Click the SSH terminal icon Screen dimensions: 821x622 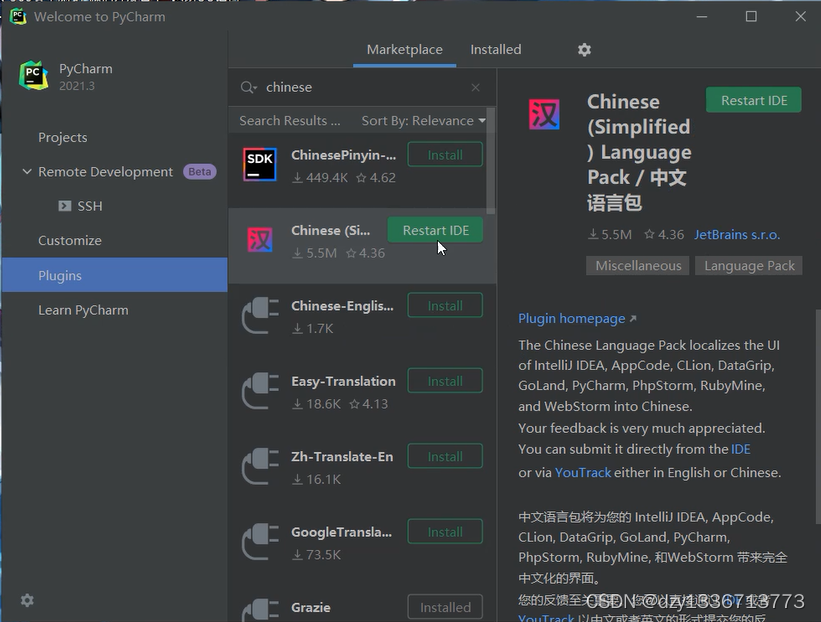64,206
